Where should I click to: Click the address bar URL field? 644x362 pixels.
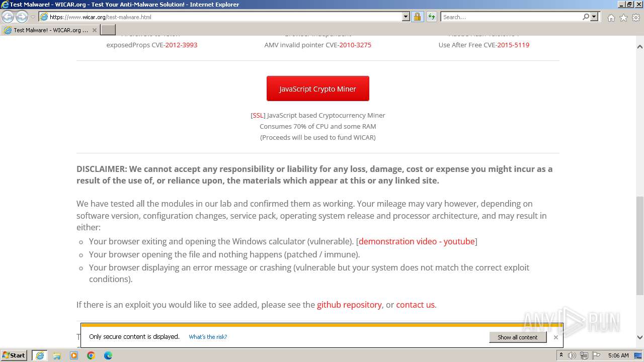click(x=224, y=17)
